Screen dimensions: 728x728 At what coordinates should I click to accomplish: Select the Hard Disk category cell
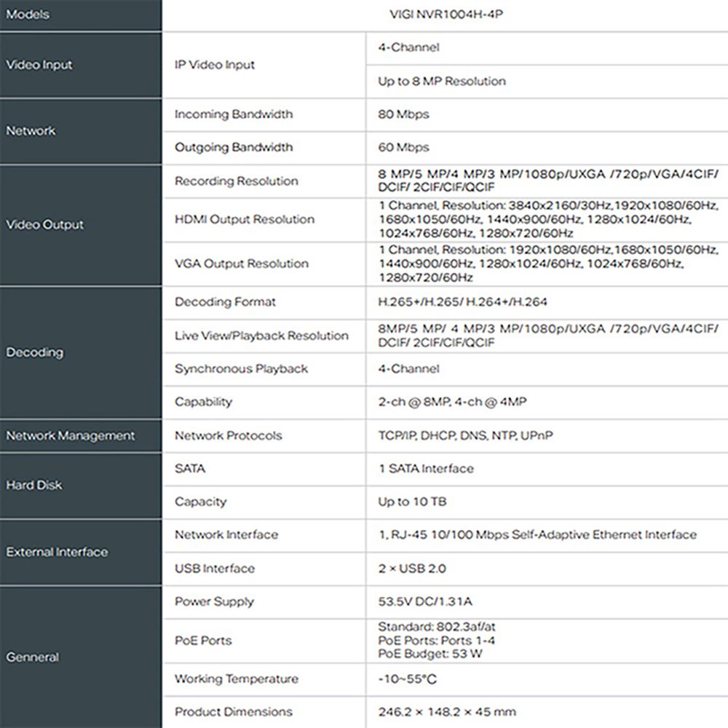pyautogui.click(x=34, y=485)
